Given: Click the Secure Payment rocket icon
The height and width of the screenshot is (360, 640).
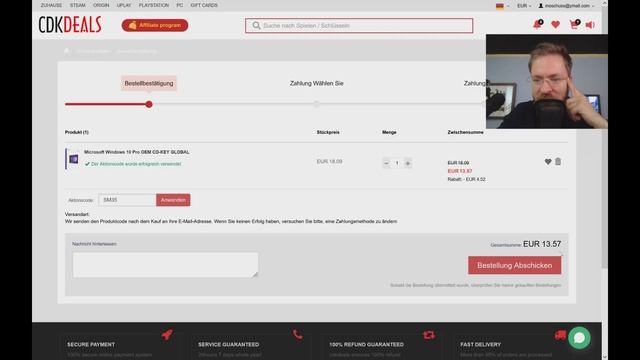Looking at the screenshot, I should [x=167, y=335].
